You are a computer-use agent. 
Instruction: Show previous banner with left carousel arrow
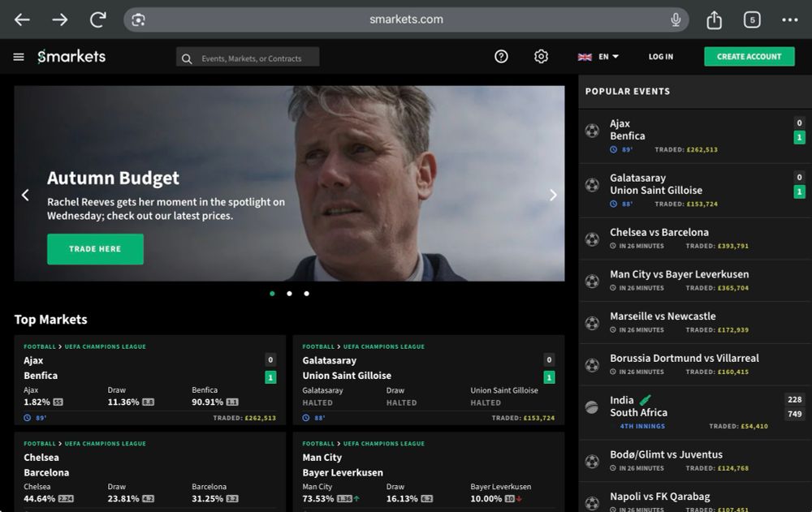tap(25, 196)
